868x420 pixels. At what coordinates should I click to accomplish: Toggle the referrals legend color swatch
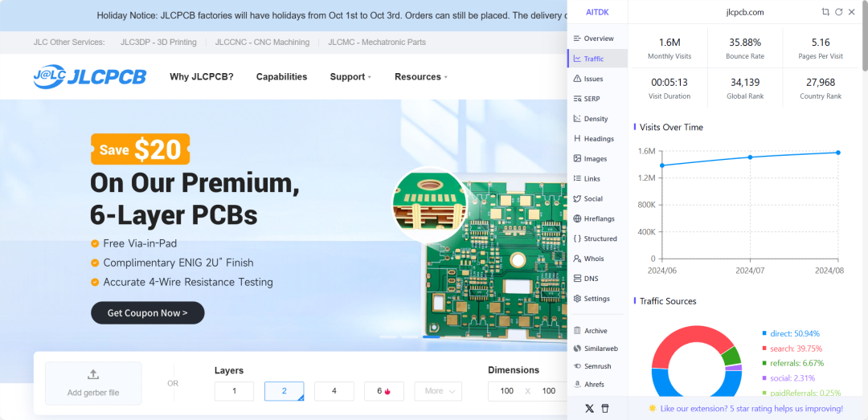tap(764, 364)
